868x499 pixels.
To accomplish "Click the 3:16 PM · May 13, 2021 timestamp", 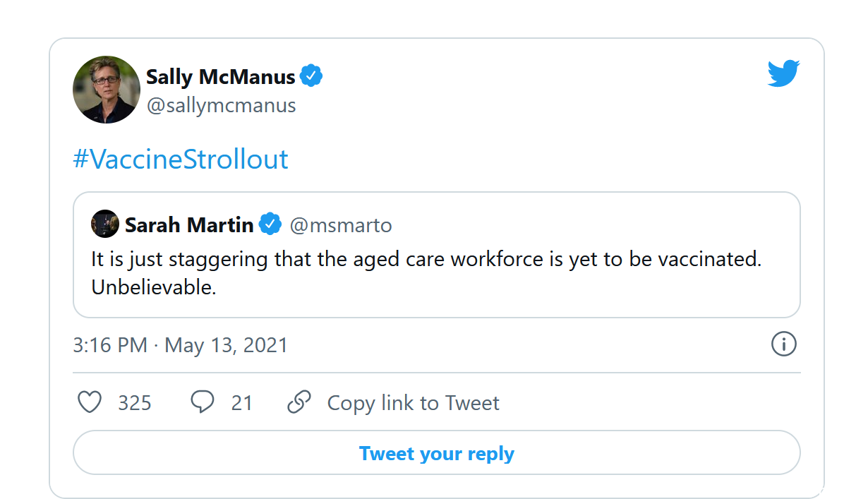I will point(181,345).
